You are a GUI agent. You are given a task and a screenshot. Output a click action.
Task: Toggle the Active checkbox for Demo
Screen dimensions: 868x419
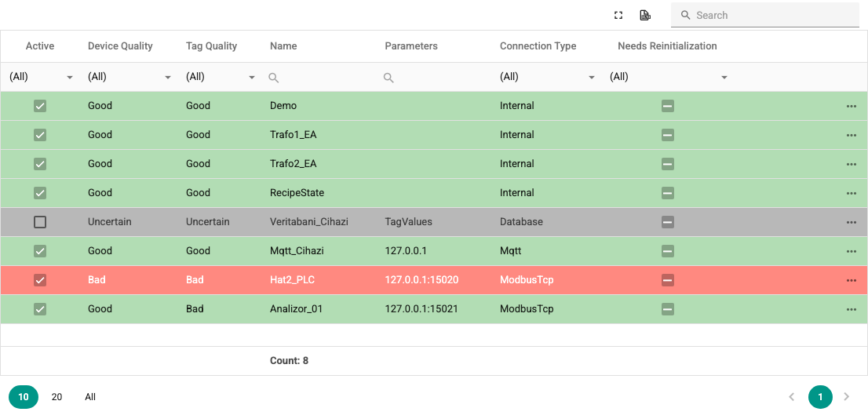(x=40, y=106)
